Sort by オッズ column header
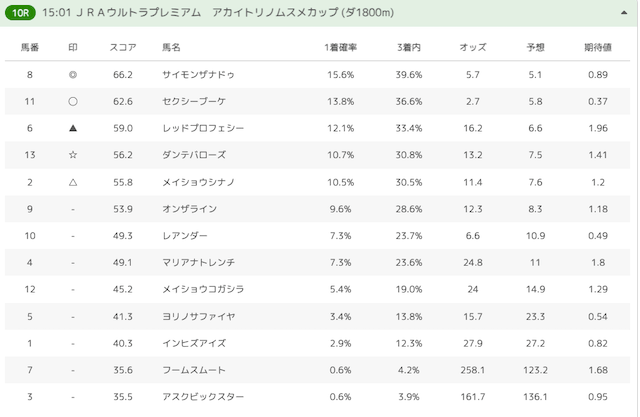Image resolution: width=640 pixels, height=417 pixels. pos(473,48)
